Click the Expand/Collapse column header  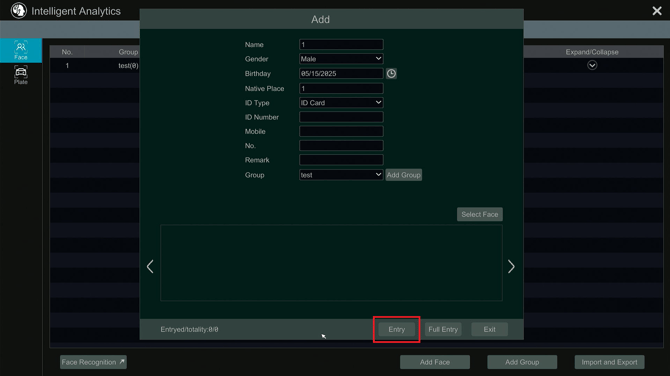click(592, 52)
